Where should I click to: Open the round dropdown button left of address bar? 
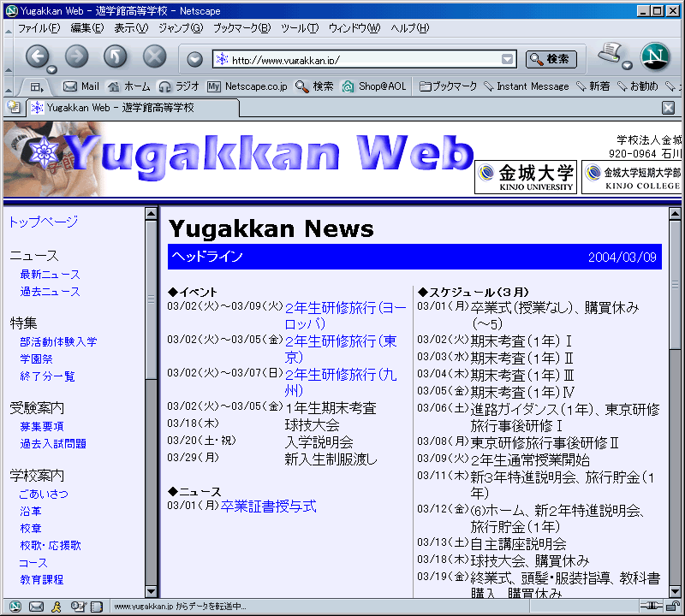tap(195, 59)
